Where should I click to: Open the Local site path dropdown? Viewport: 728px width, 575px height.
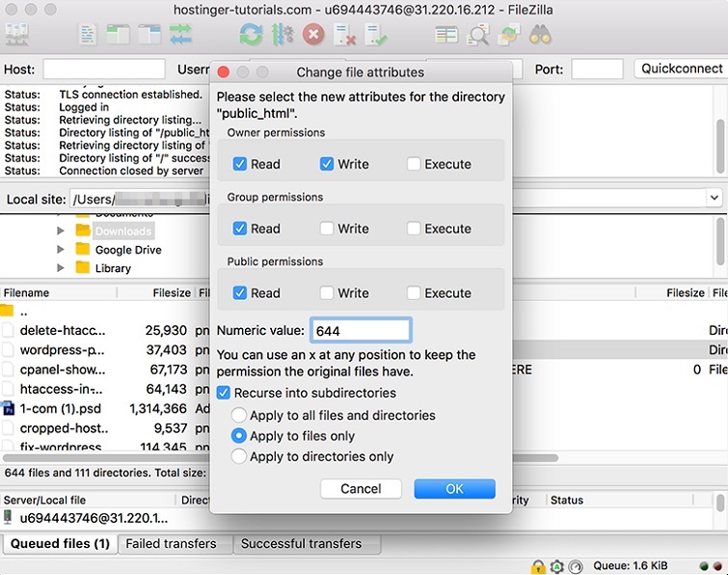[x=714, y=198]
